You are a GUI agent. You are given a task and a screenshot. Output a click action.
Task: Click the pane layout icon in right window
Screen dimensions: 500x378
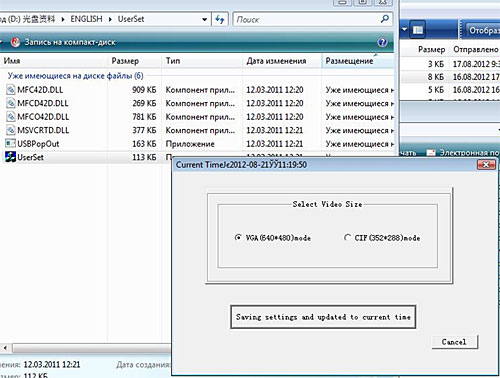418,30
